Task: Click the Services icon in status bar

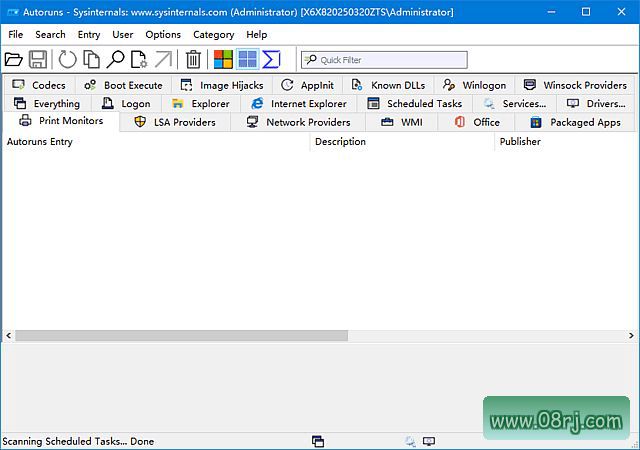Action: (x=410, y=441)
